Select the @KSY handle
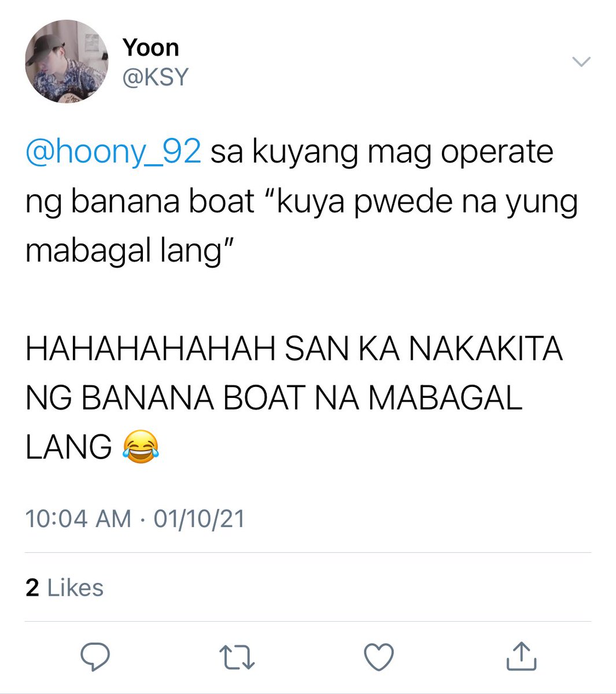Viewport: 616px width, 694px height. click(x=155, y=77)
